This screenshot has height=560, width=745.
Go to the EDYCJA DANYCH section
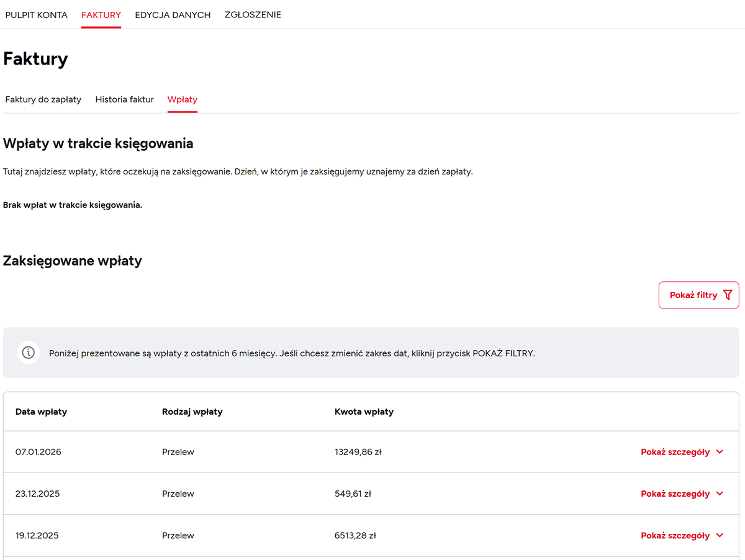(x=173, y=15)
